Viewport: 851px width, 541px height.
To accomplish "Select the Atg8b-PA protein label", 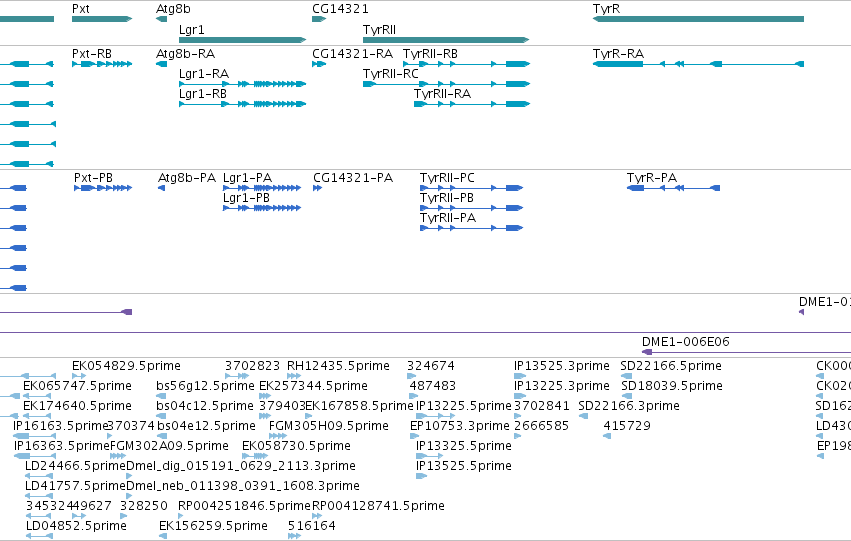I will coord(187,177).
